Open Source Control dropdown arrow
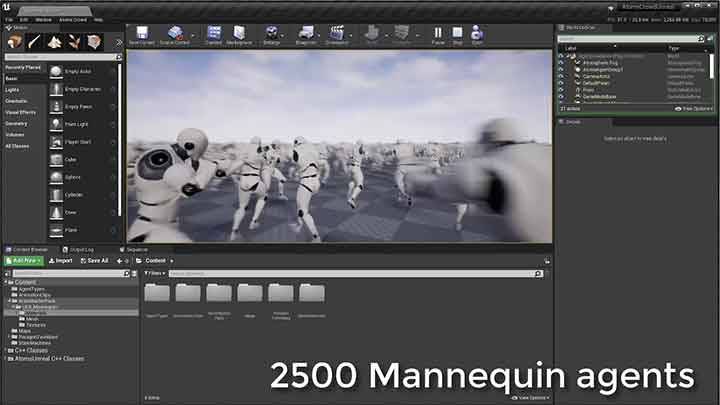The width and height of the screenshot is (720, 405). point(193,36)
